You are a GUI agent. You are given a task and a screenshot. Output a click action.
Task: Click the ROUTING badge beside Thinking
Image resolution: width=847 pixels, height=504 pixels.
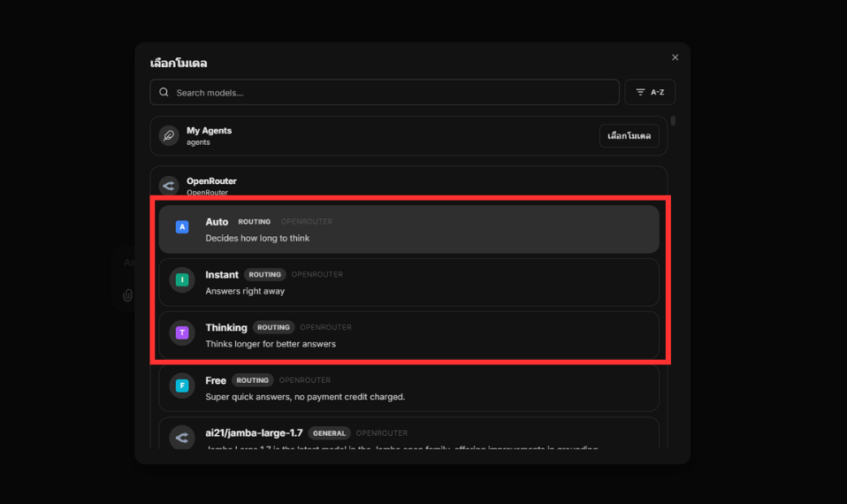pyautogui.click(x=273, y=327)
